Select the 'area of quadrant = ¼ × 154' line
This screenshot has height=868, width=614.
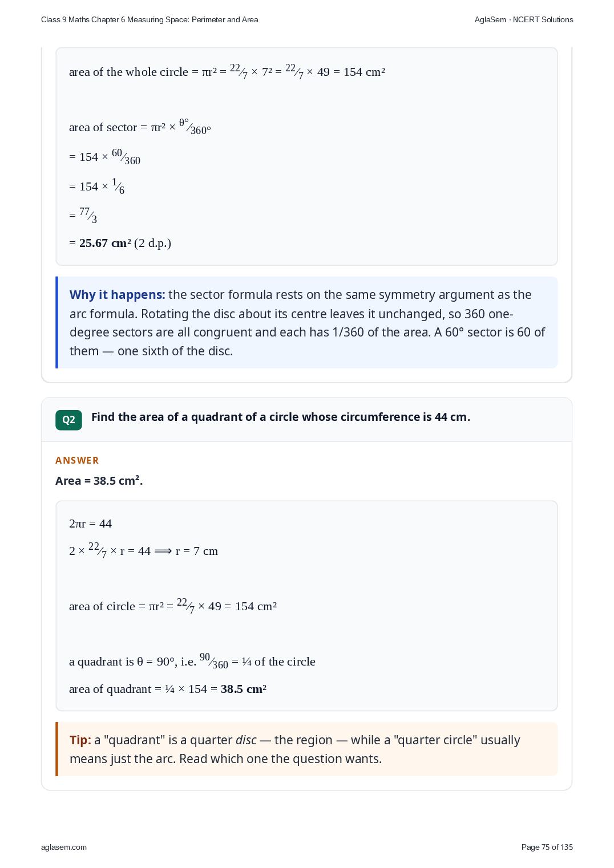pyautogui.click(x=168, y=689)
